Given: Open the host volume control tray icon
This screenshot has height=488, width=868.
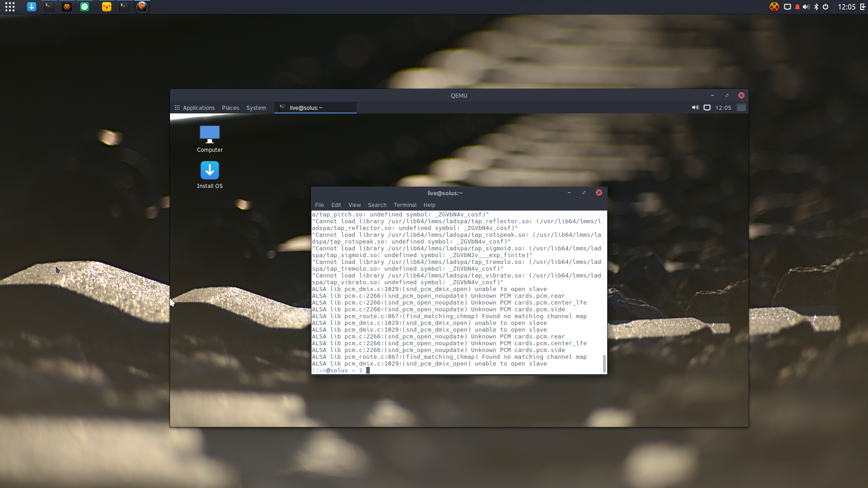Looking at the screenshot, I should pyautogui.click(x=806, y=7).
